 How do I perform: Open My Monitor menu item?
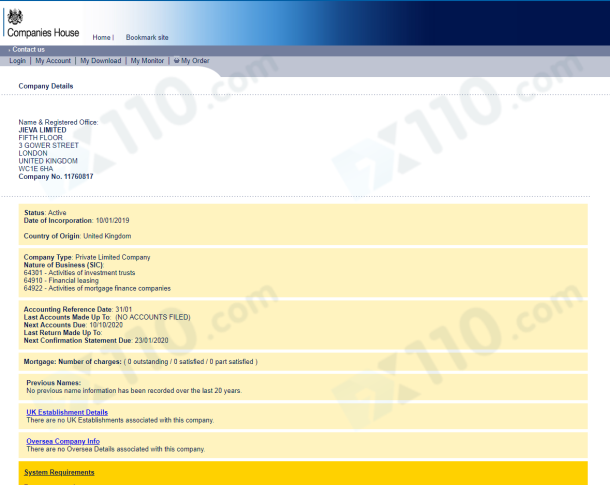[147, 61]
